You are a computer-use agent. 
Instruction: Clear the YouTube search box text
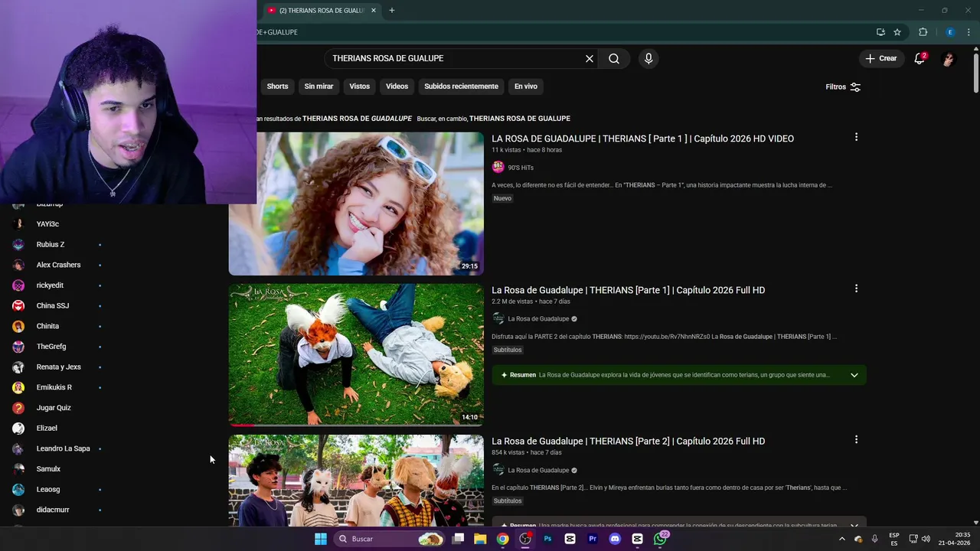coord(590,58)
